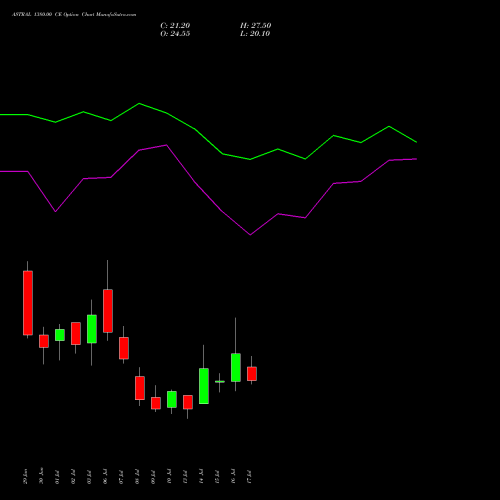The height and width of the screenshot is (500, 500).
Task: Select the red 06 Jul candlestick
Action: (108, 311)
